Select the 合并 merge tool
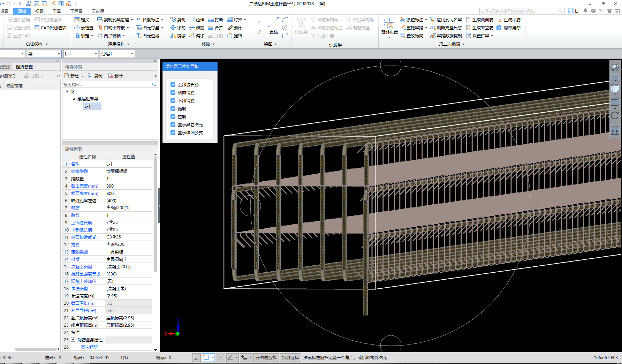 (x=215, y=28)
